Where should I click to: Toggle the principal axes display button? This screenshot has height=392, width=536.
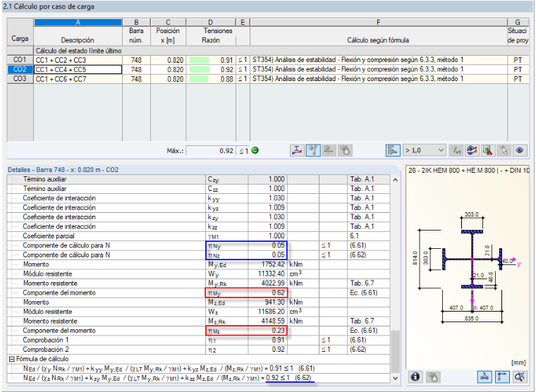[x=502, y=376]
